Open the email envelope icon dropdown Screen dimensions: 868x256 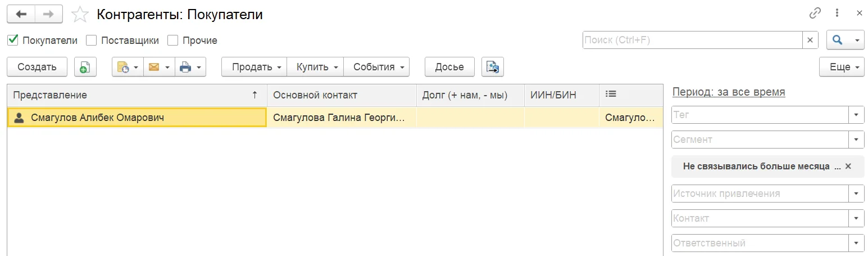point(159,67)
